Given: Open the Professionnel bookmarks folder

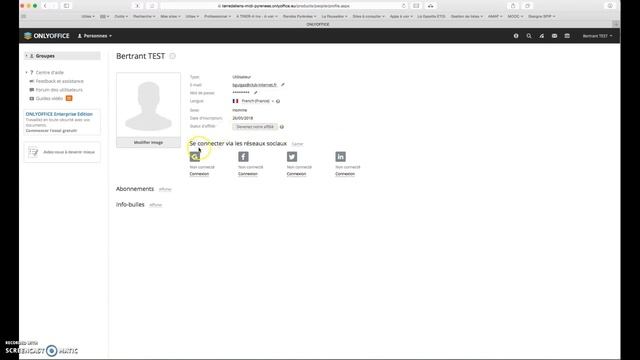Looking at the screenshot, I should (x=218, y=16).
